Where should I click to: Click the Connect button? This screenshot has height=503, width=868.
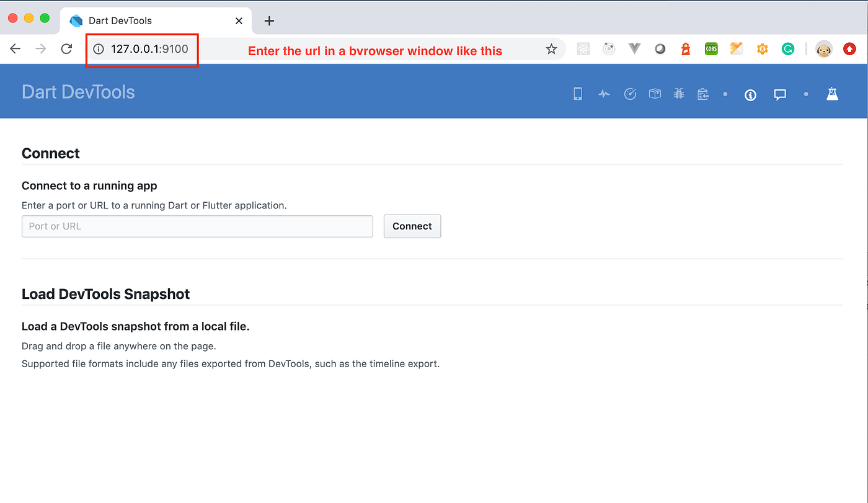412,226
